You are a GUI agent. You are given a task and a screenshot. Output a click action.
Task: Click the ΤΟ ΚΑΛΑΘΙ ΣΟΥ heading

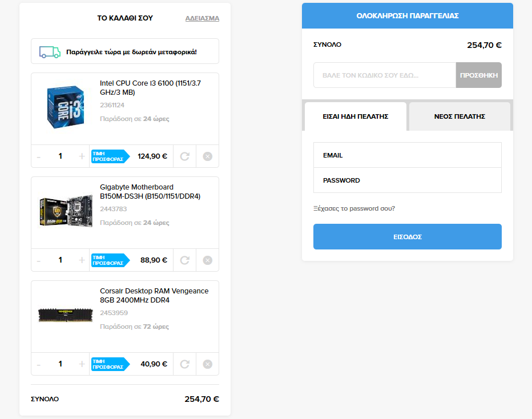125,18
